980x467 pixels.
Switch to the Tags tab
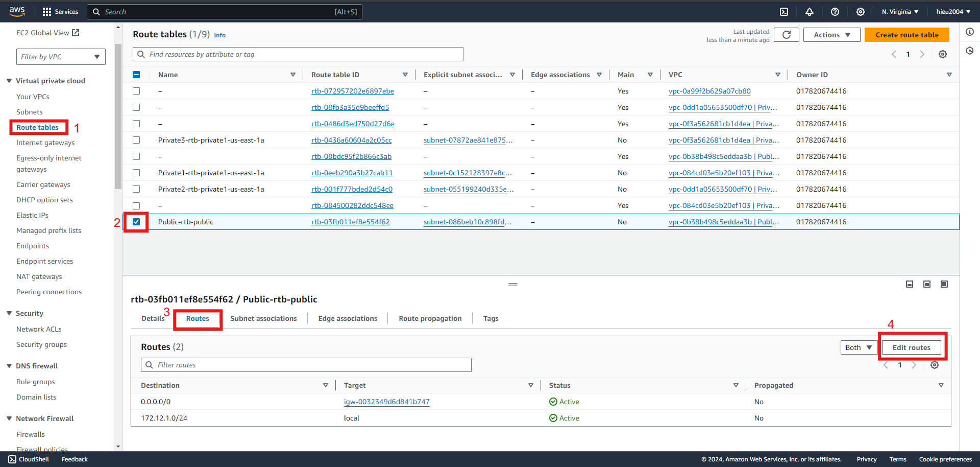pos(491,318)
